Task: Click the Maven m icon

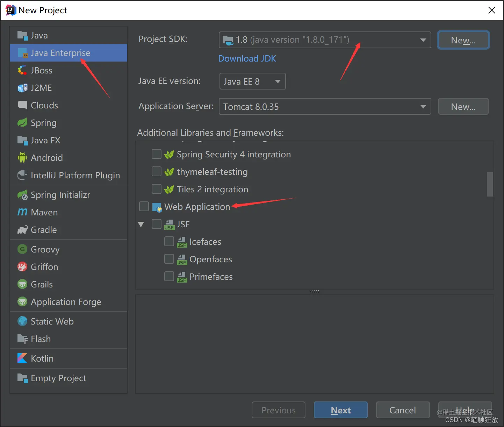Action: point(22,212)
